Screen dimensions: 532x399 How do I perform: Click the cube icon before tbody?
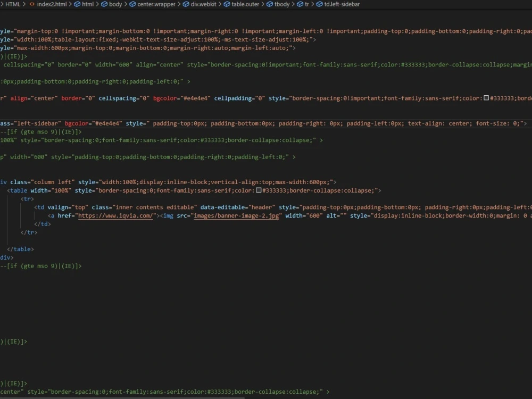point(270,4)
